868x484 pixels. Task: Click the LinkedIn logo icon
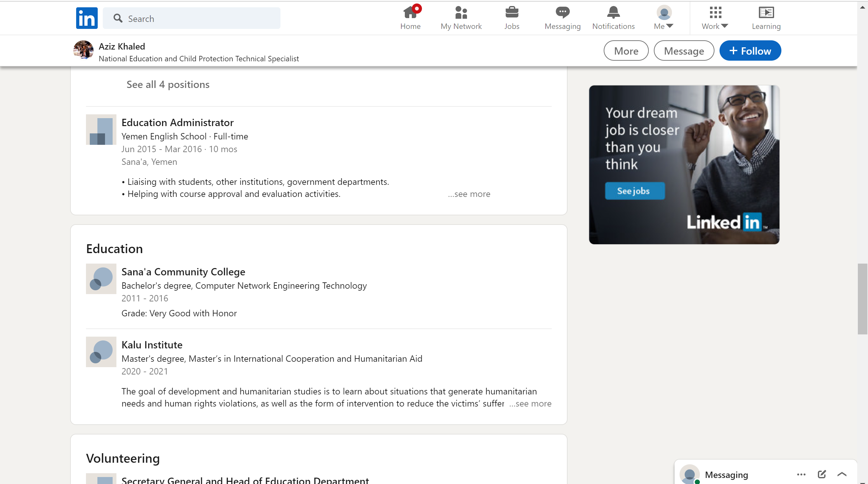87,18
